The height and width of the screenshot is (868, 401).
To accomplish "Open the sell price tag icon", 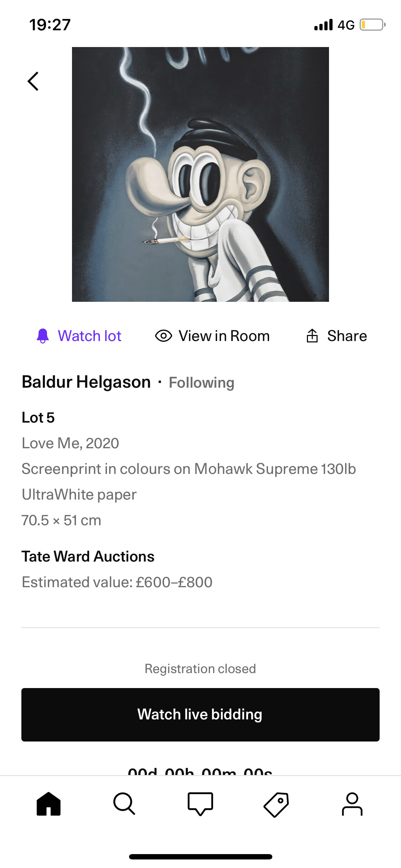I will coord(276,805).
